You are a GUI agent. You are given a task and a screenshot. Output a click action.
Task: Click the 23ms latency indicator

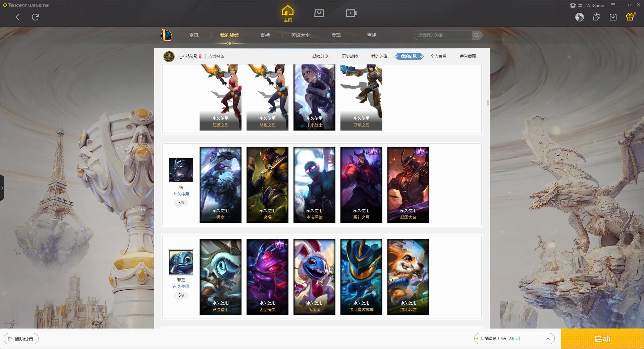pyautogui.click(x=514, y=339)
